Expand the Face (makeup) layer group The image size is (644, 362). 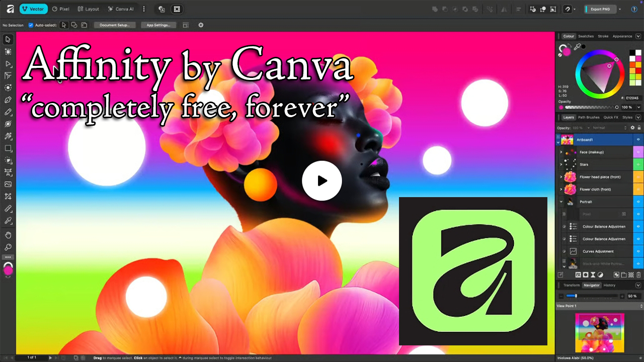pyautogui.click(x=561, y=152)
